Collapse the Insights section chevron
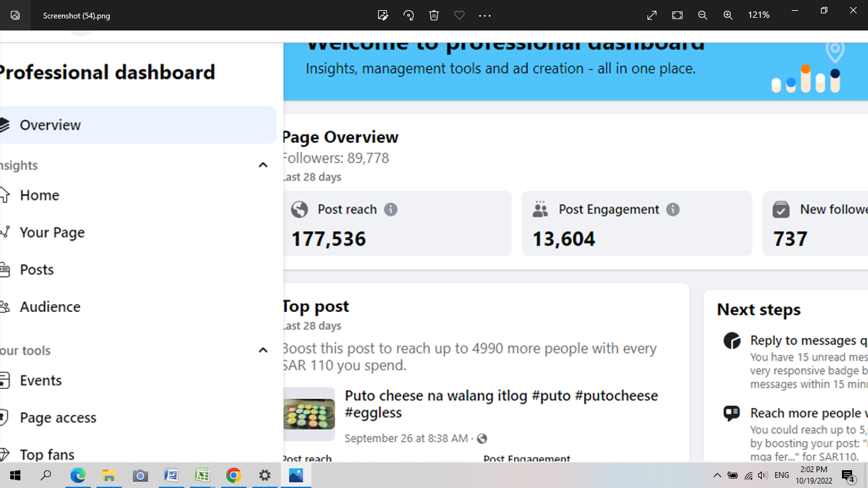Viewport: 868px width, 488px height. tap(263, 165)
